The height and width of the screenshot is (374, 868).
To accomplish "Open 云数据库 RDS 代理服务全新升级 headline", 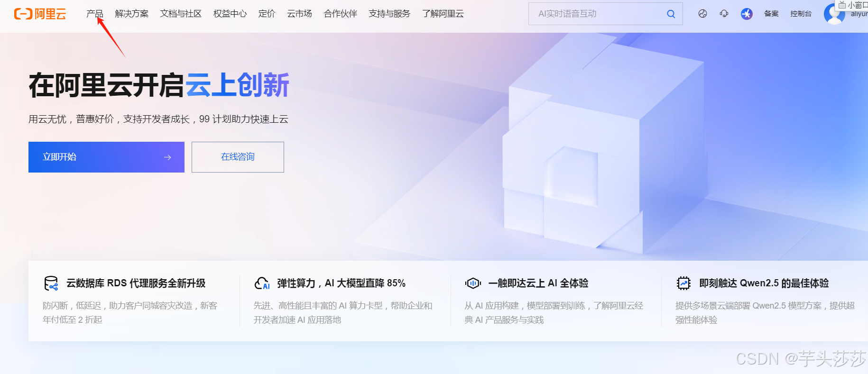I will coord(136,283).
